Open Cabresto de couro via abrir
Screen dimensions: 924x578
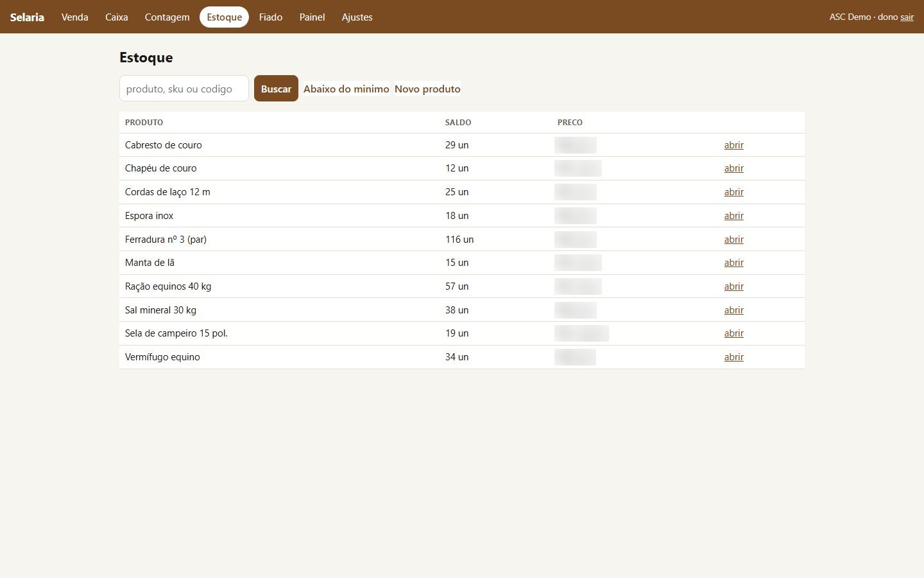[x=734, y=145]
